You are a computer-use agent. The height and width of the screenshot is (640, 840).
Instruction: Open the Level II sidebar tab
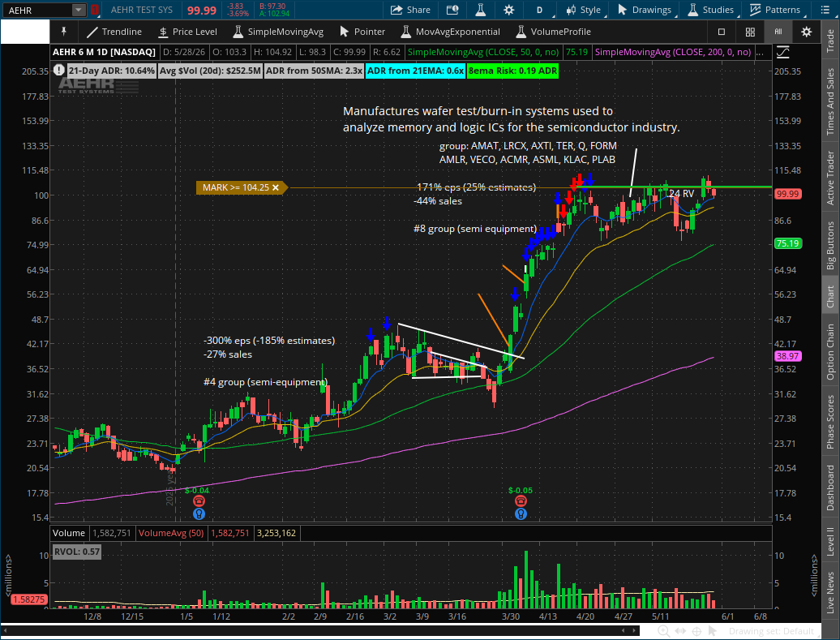[830, 541]
